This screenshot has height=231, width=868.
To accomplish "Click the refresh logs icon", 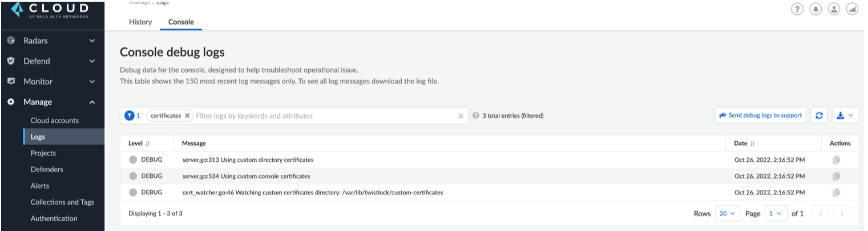I will (819, 115).
